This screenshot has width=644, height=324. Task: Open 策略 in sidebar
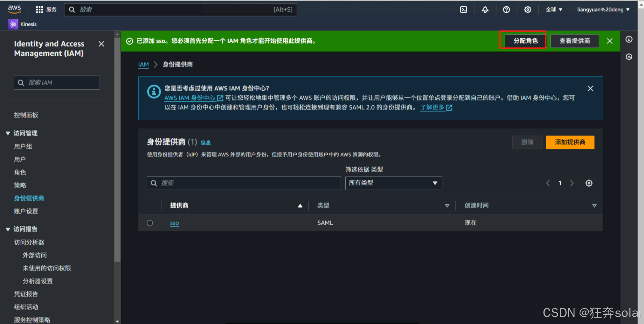tap(20, 185)
